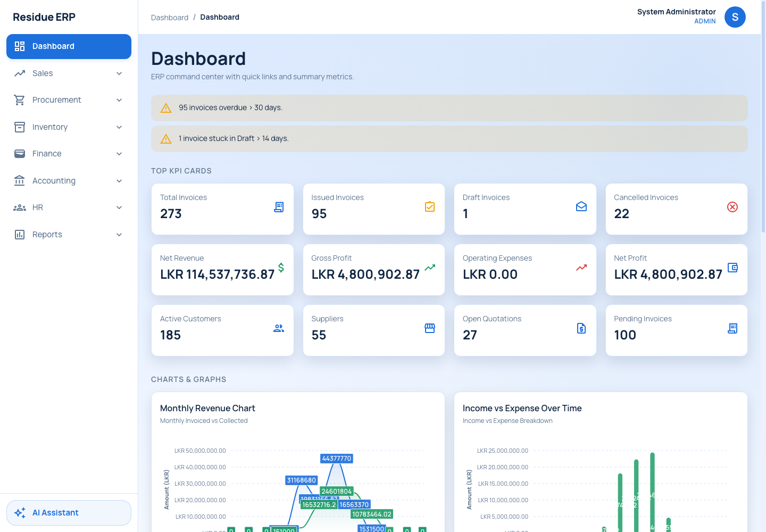The height and width of the screenshot is (532, 766).
Task: Click the Cancelled Invoices red X icon
Action: coord(732,207)
